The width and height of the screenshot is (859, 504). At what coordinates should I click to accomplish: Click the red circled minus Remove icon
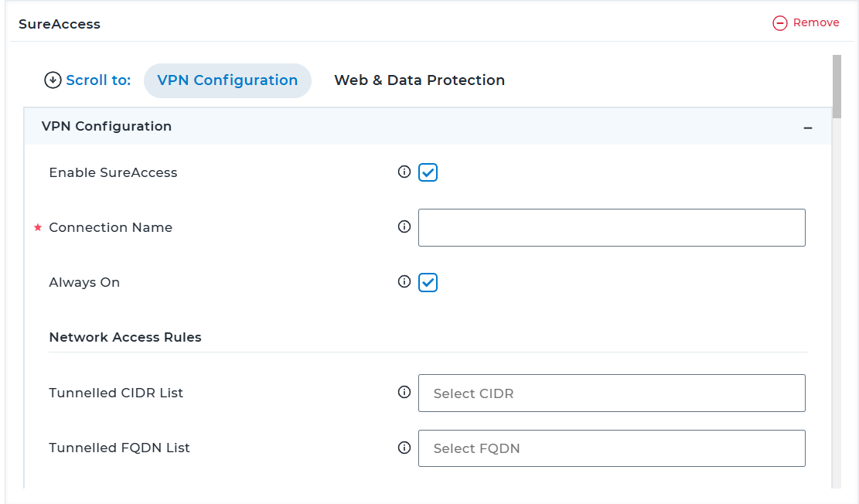pyautogui.click(x=779, y=23)
